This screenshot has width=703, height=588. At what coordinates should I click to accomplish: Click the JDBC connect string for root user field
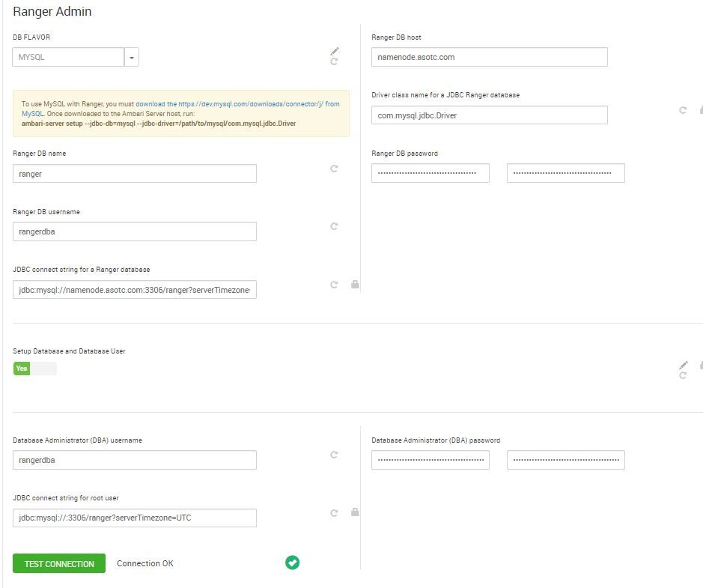click(x=135, y=518)
